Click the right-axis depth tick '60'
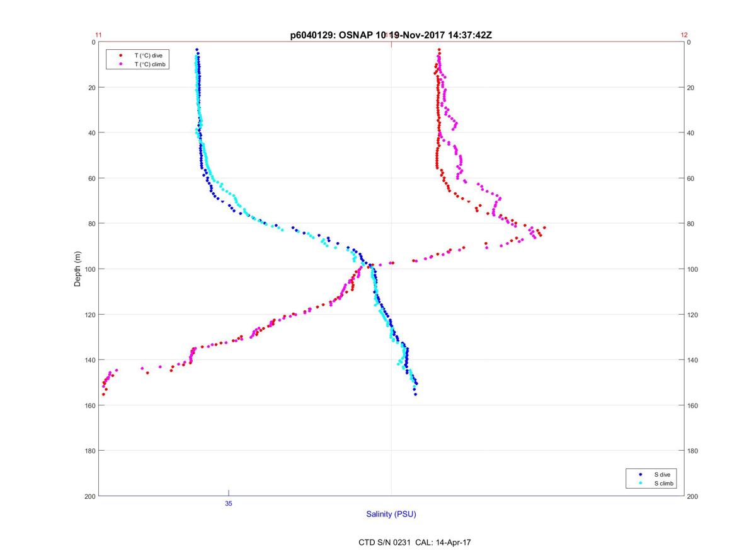This screenshot has height=558, width=756. (x=691, y=178)
